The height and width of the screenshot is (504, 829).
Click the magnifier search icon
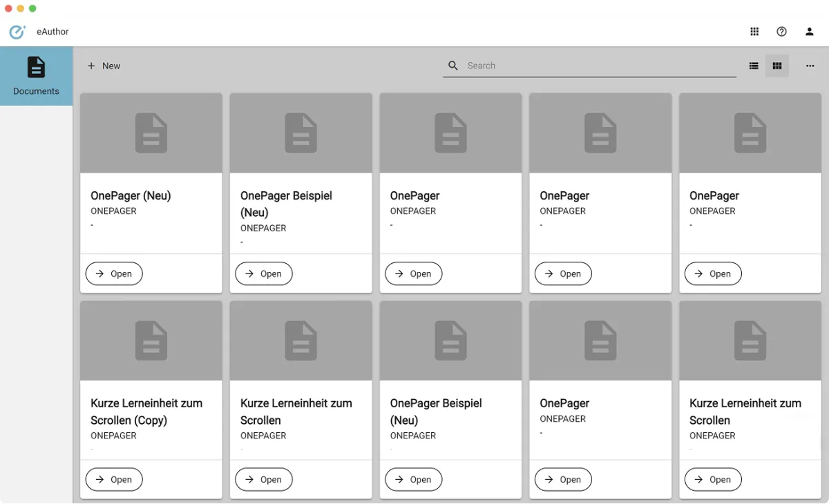tap(453, 66)
